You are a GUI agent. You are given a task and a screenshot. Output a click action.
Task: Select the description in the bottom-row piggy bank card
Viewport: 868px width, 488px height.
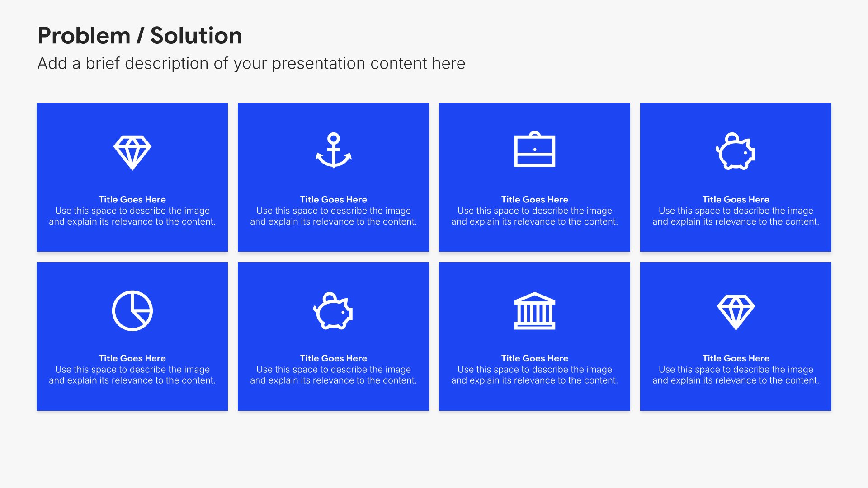334,375
